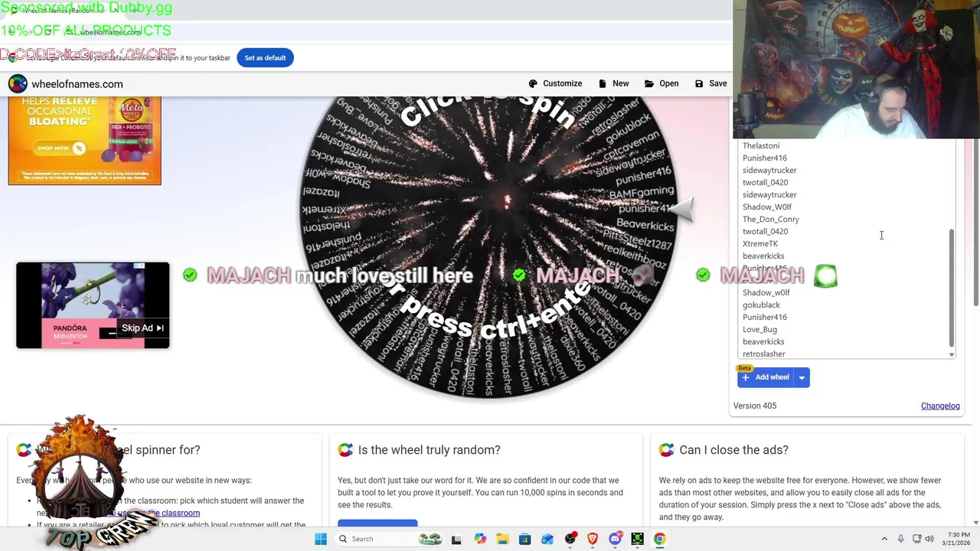
Task: Open Outlook from the taskbar
Action: click(547, 539)
